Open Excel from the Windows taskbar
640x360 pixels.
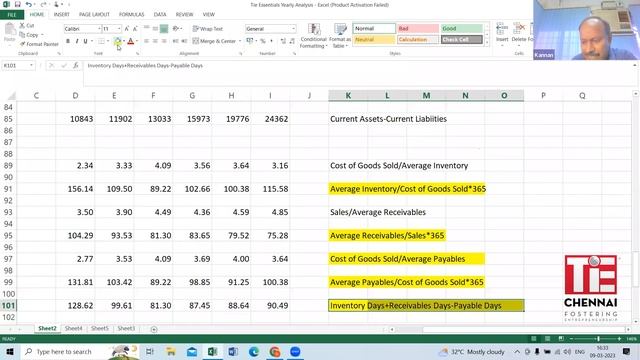(212, 352)
